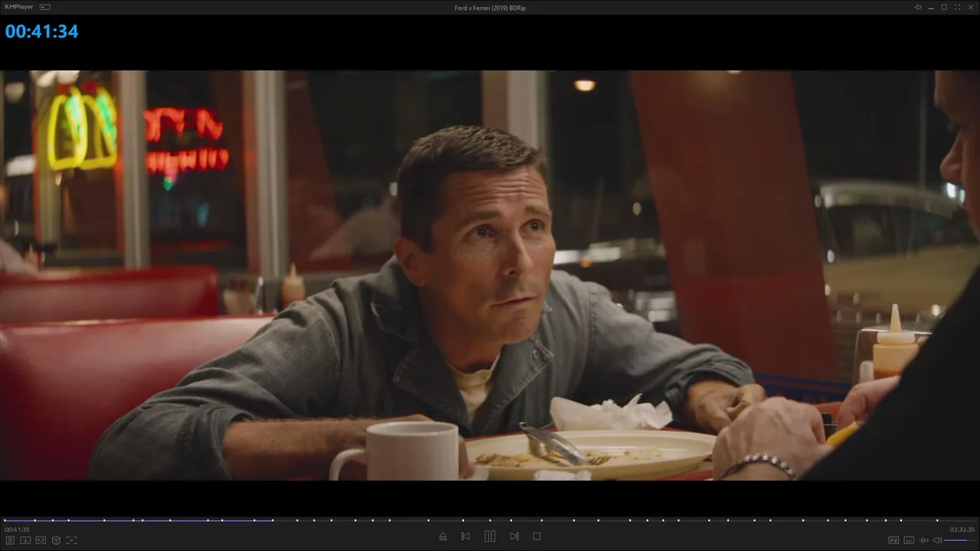Open the audio equalizer waveform icon

click(x=923, y=540)
